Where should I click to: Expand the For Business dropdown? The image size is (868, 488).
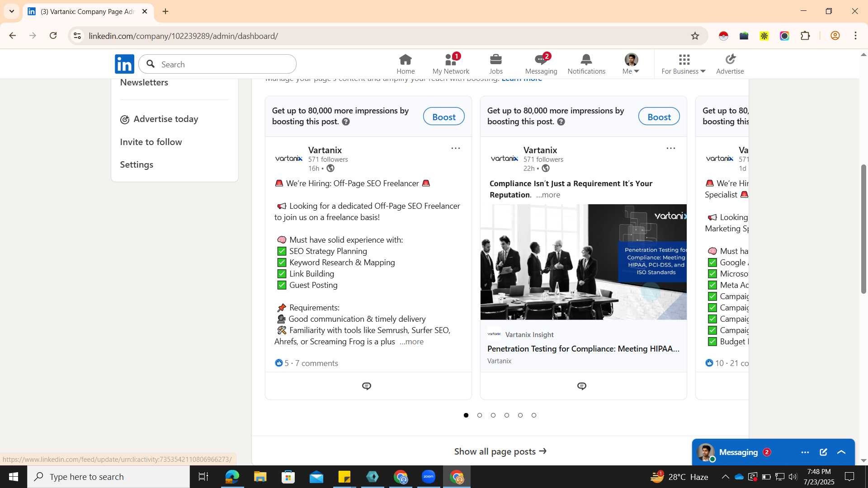pos(683,64)
